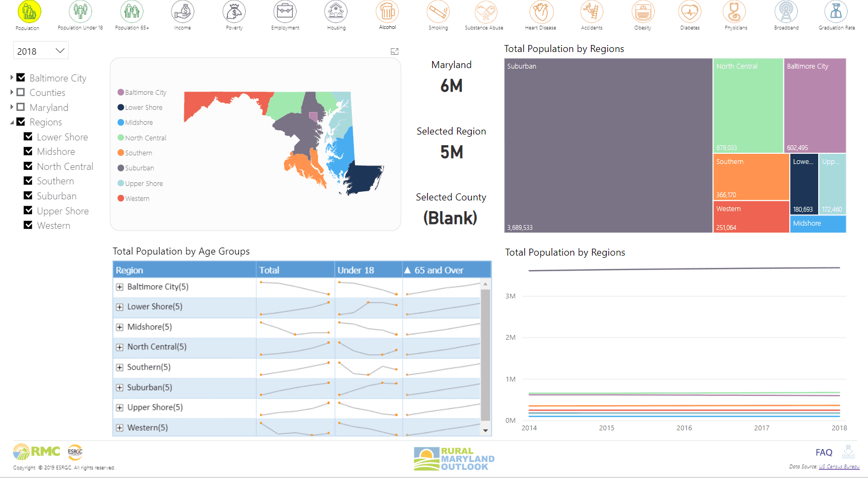
Task: Expand the Western(5) table row
Action: (119, 428)
